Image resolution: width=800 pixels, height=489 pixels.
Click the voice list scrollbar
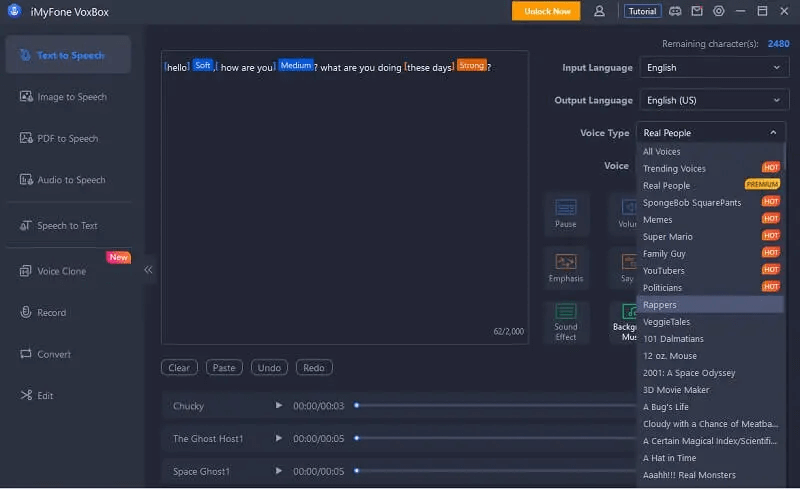(785, 156)
